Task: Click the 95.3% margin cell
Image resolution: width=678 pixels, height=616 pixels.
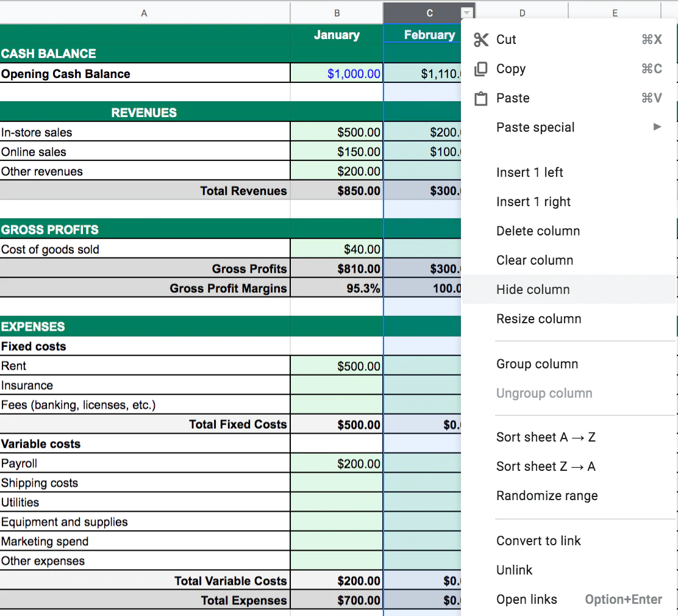Action: [337, 288]
